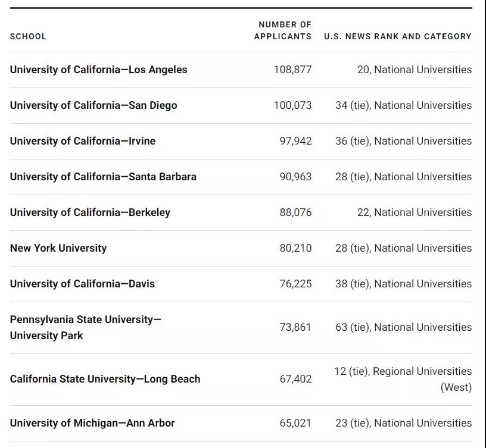Image resolution: width=486 pixels, height=448 pixels.
Task: Click the 12 (tie), Regional Universities (West) cell
Action: tap(403, 379)
